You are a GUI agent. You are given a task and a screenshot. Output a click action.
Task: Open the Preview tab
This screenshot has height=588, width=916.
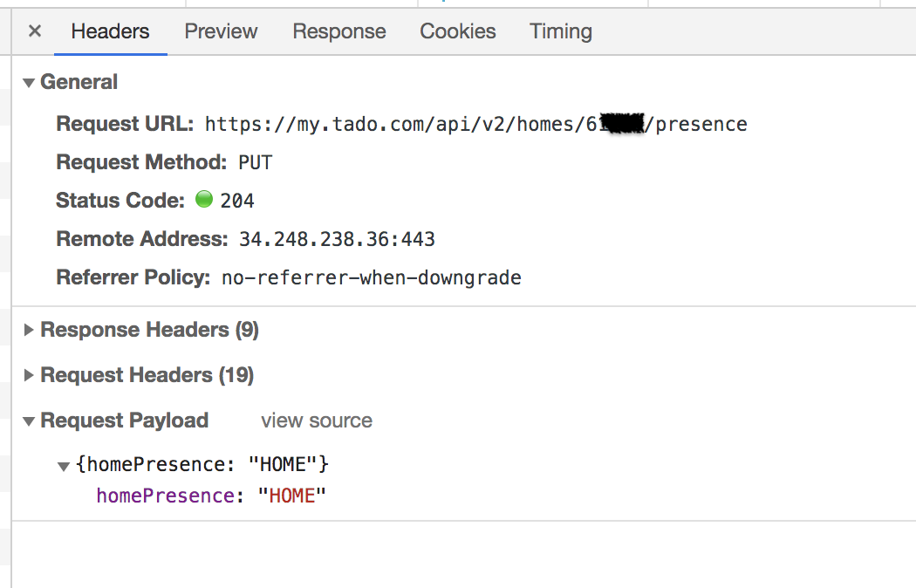(221, 31)
